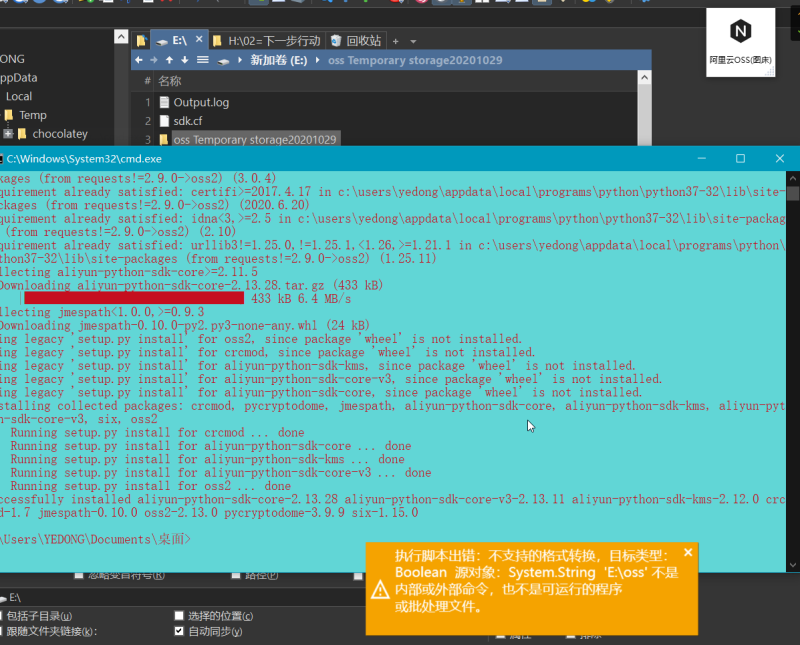Add a new tab with the plus button

click(395, 41)
